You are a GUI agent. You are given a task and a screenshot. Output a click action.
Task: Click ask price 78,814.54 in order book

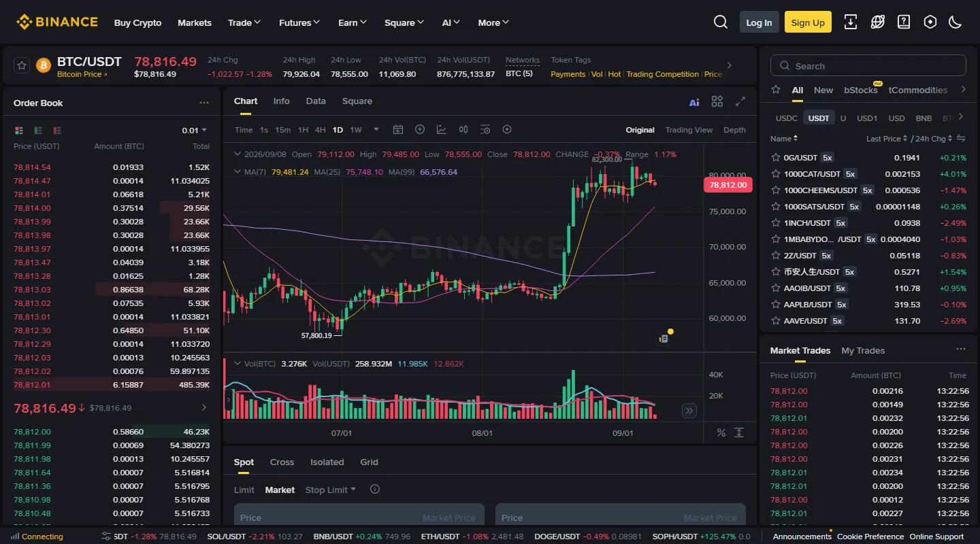click(x=32, y=167)
